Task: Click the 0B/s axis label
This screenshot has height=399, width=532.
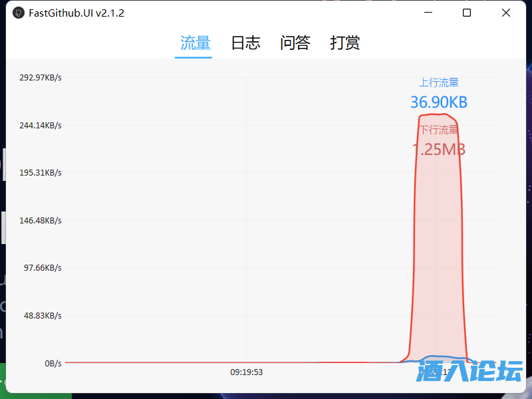Action: (53, 363)
